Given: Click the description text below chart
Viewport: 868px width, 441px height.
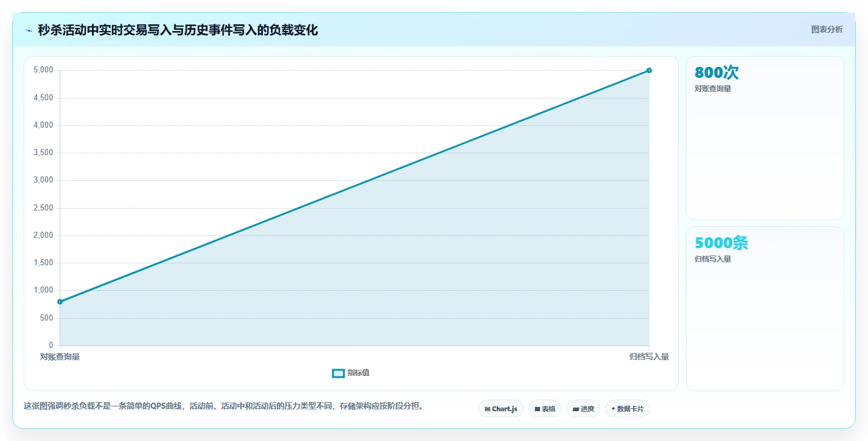Looking at the screenshot, I should (223, 406).
